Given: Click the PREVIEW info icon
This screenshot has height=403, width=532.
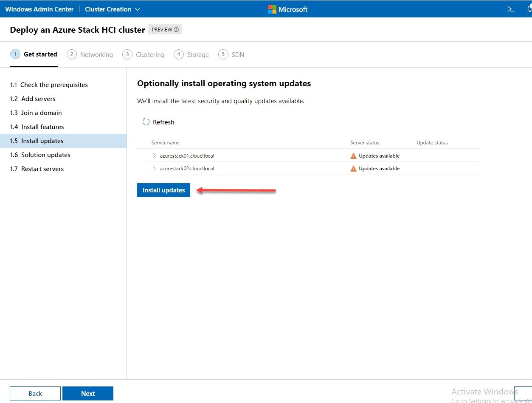Looking at the screenshot, I should click(x=176, y=30).
